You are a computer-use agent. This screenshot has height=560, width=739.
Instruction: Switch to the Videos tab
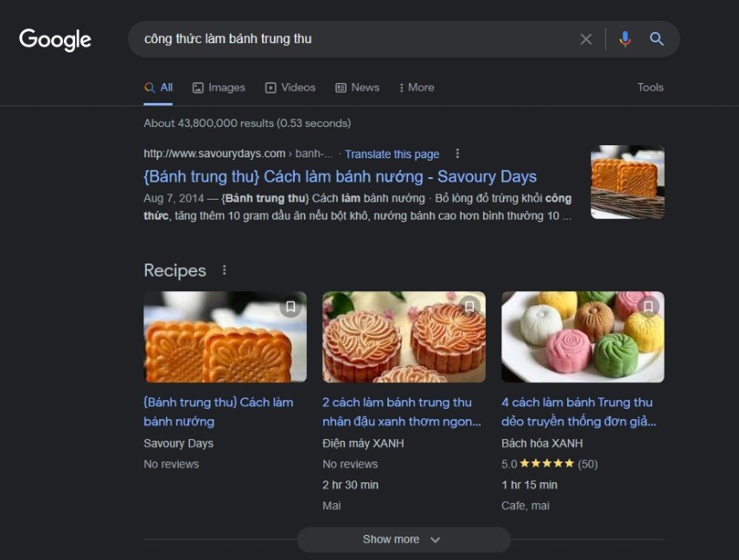click(x=290, y=87)
